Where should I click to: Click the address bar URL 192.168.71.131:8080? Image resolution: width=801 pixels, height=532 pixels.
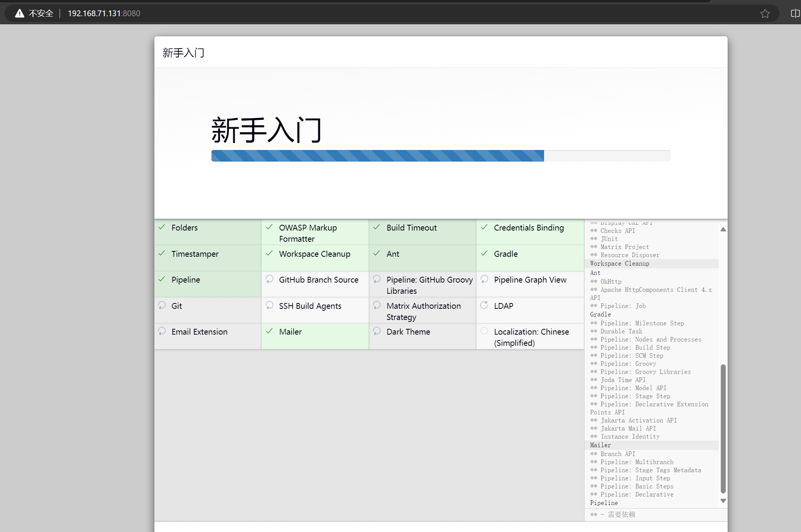[x=104, y=13]
